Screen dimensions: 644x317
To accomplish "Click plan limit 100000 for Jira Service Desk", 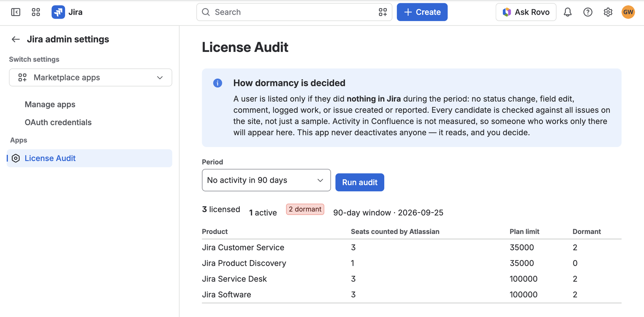I will [523, 279].
